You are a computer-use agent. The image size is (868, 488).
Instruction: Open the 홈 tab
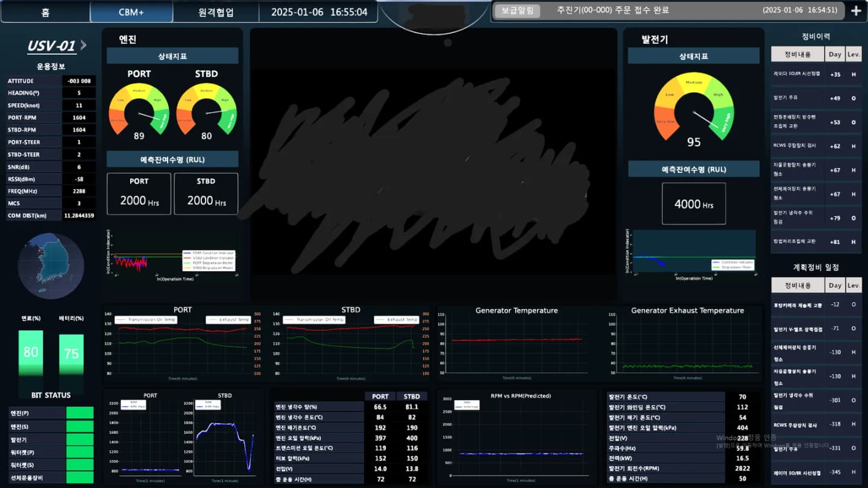46,12
